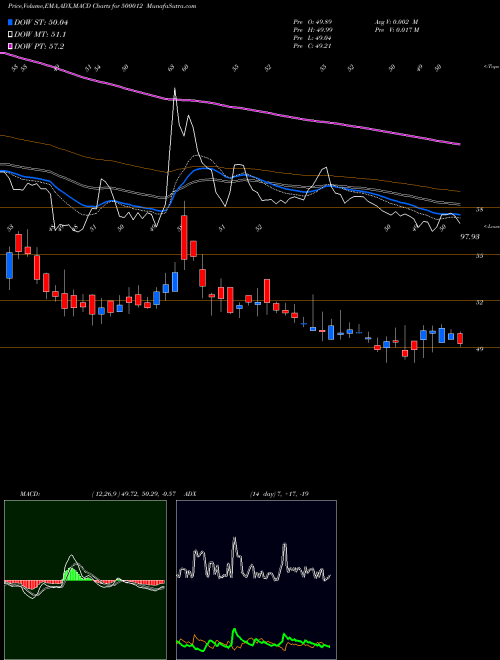Click the 55 price axis label

(480, 255)
